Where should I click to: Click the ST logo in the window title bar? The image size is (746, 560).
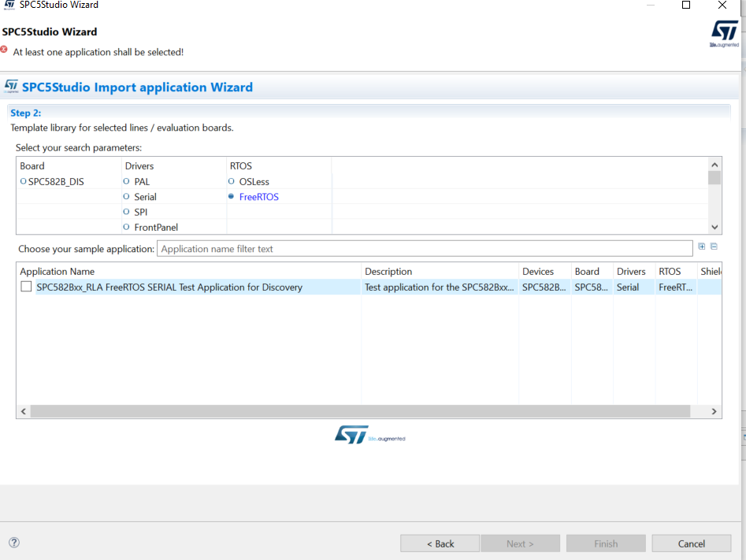(x=11, y=5)
